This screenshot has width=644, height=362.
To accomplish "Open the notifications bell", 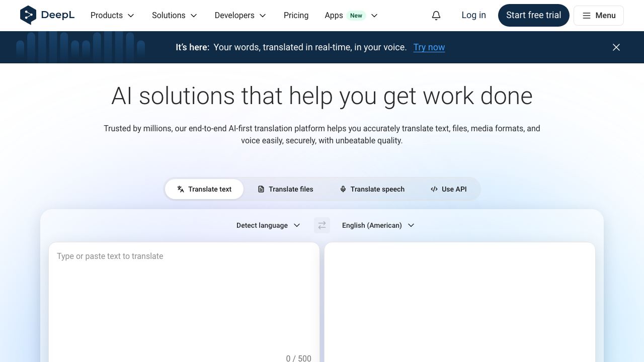I will 436,16.
